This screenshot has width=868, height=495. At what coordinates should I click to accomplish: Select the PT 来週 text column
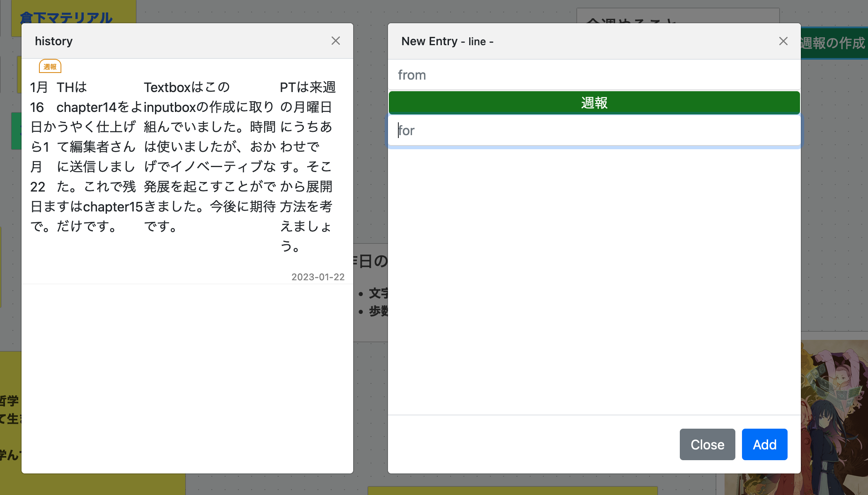click(x=307, y=166)
